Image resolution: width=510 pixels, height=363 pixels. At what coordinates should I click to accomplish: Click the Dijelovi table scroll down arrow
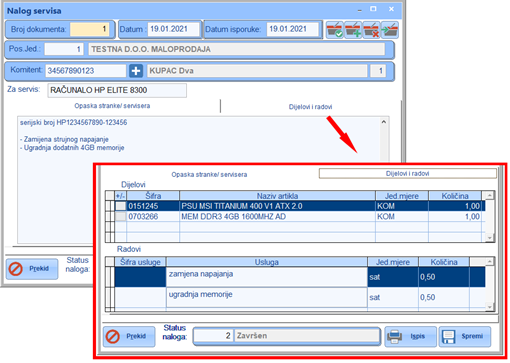click(x=490, y=238)
